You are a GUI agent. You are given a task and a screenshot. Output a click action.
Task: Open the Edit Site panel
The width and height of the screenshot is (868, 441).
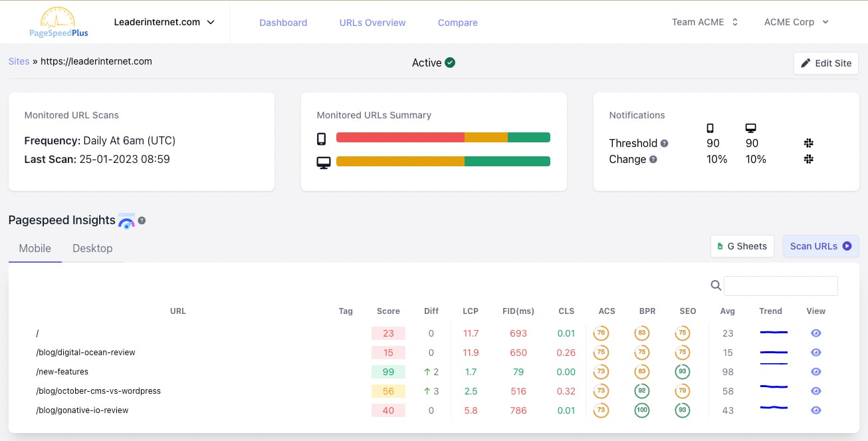tap(825, 63)
